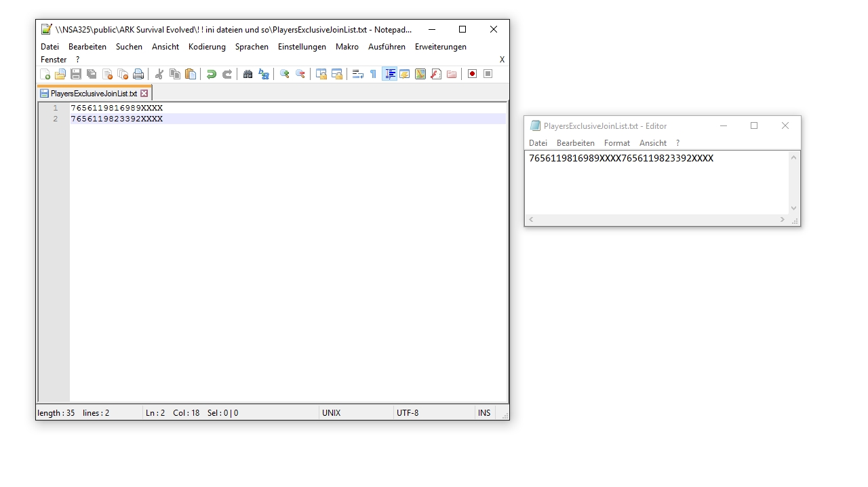The height and width of the screenshot is (487, 868).
Task: Click the X at the menu bar's right end
Action: 502,60
